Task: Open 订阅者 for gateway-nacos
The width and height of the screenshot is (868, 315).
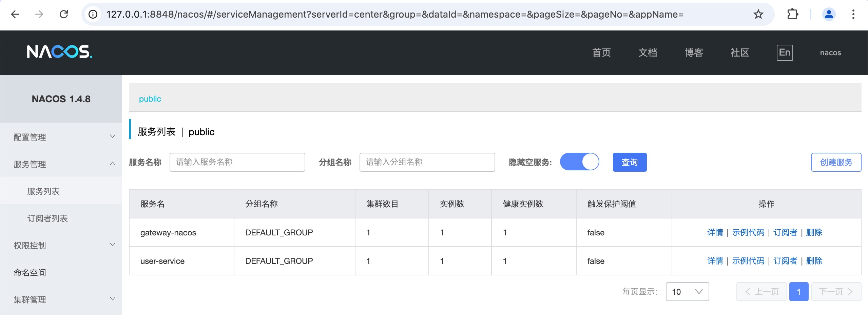Action: coord(785,232)
